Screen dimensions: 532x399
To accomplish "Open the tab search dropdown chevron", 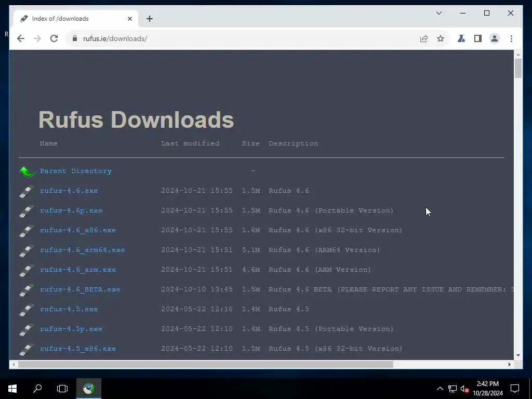I will click(x=438, y=13).
